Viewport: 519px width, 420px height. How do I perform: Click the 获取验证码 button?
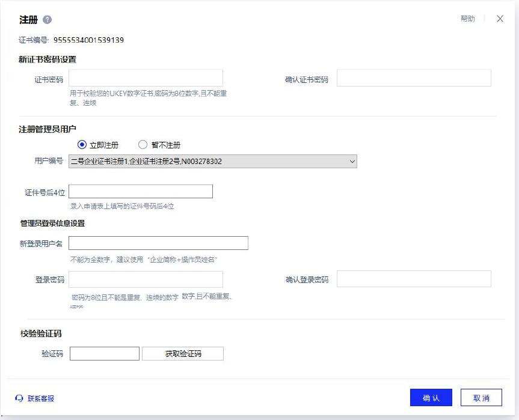point(183,353)
